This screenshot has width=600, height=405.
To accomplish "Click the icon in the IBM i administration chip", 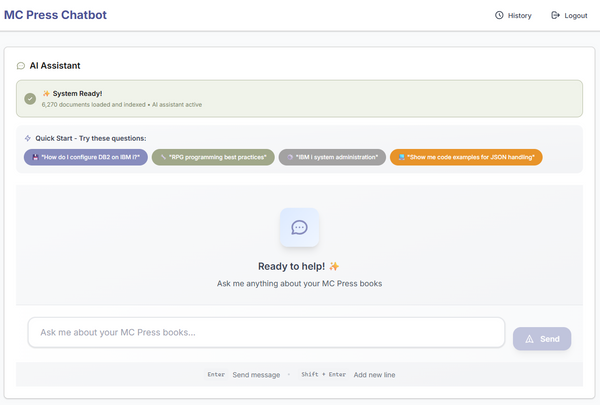I will click(x=290, y=157).
